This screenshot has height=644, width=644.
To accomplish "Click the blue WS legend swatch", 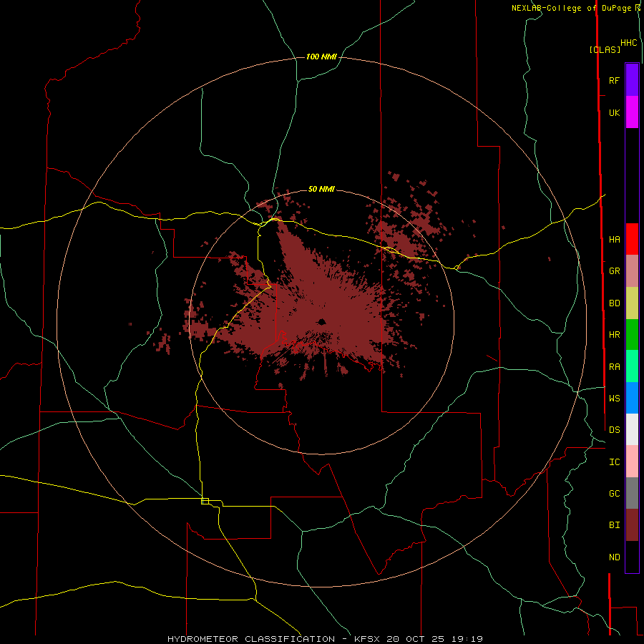I will pyautogui.click(x=632, y=398).
